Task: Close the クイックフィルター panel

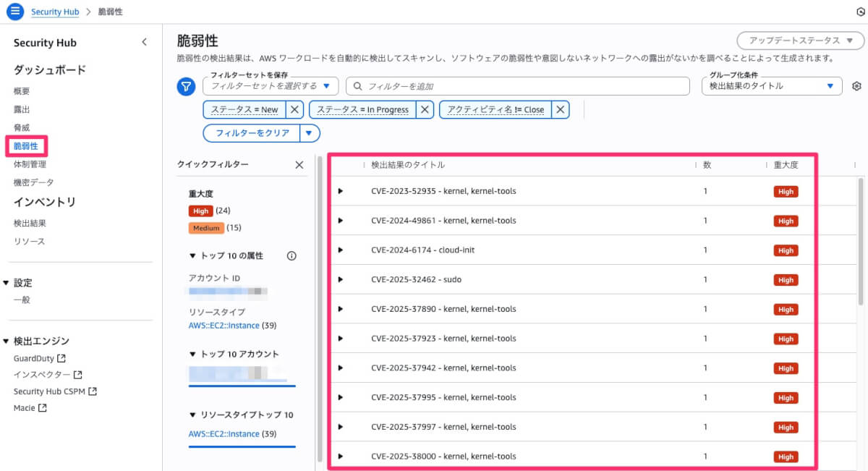Action: [x=299, y=165]
